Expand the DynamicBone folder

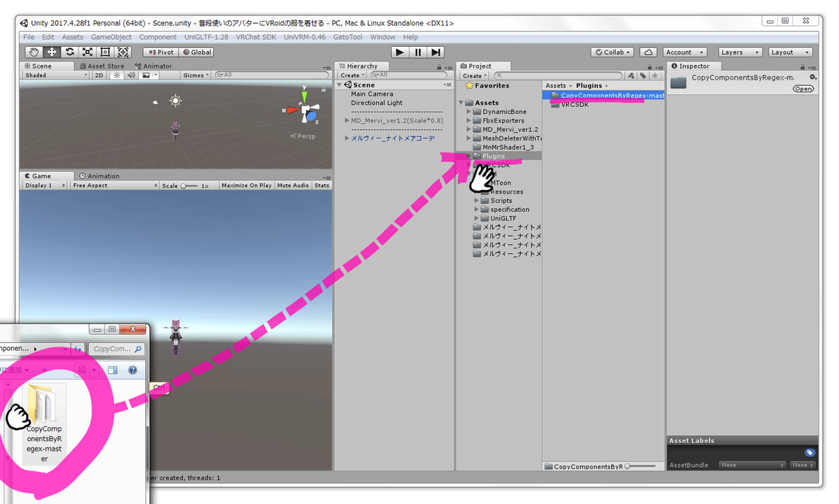coord(469,112)
